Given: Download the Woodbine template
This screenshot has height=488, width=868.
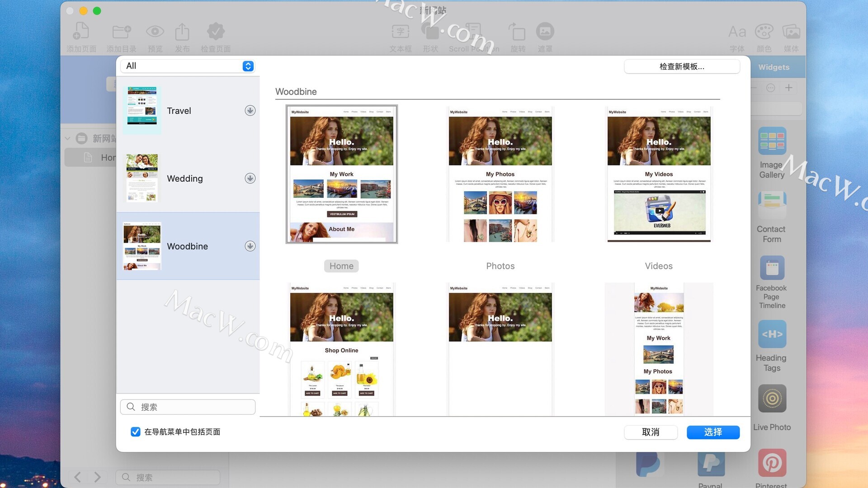Looking at the screenshot, I should click(250, 246).
